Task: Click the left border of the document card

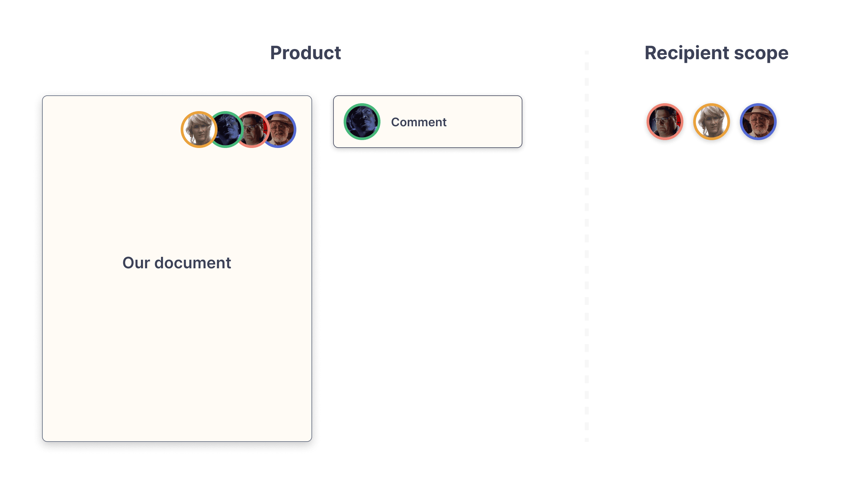Action: click(x=42, y=270)
